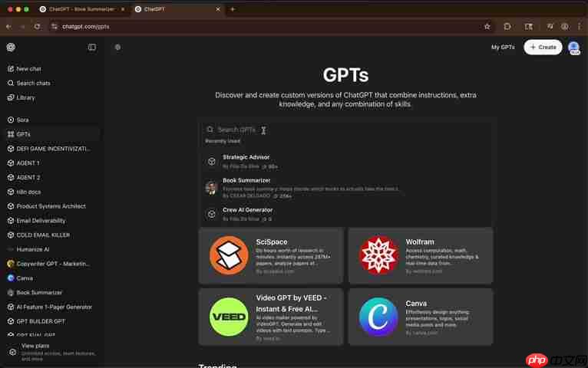The height and width of the screenshot is (368, 588).
Task: Select Strategic Advisor from recently used
Action: coord(345,161)
